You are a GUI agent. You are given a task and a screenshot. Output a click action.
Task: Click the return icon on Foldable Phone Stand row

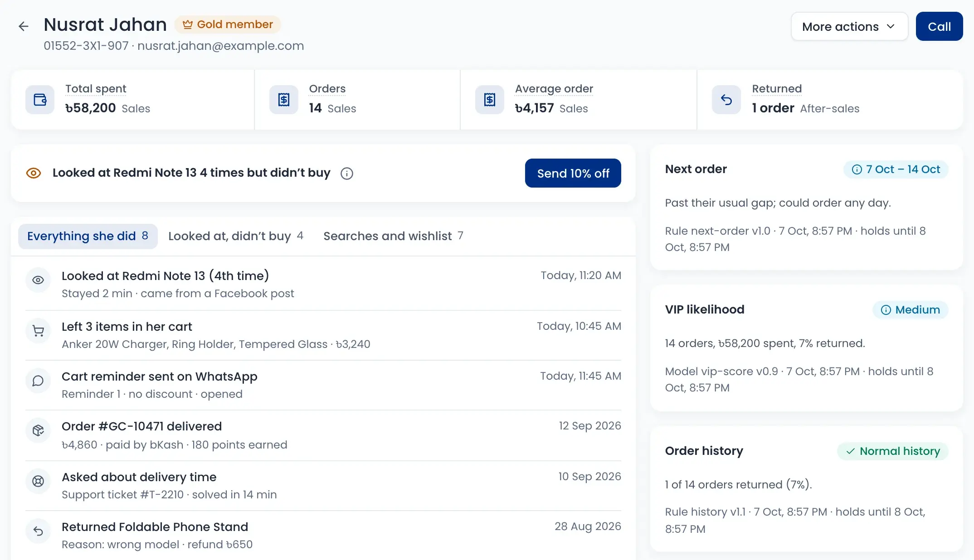point(38,531)
